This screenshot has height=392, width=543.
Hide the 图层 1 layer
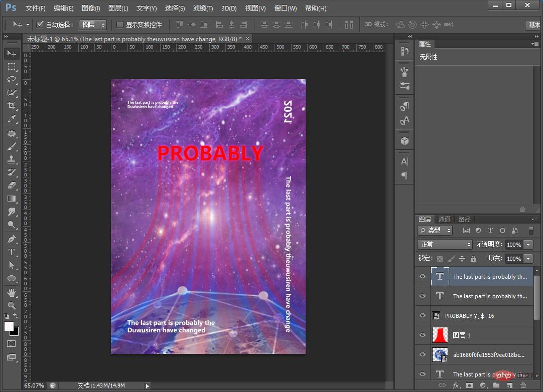tap(423, 335)
